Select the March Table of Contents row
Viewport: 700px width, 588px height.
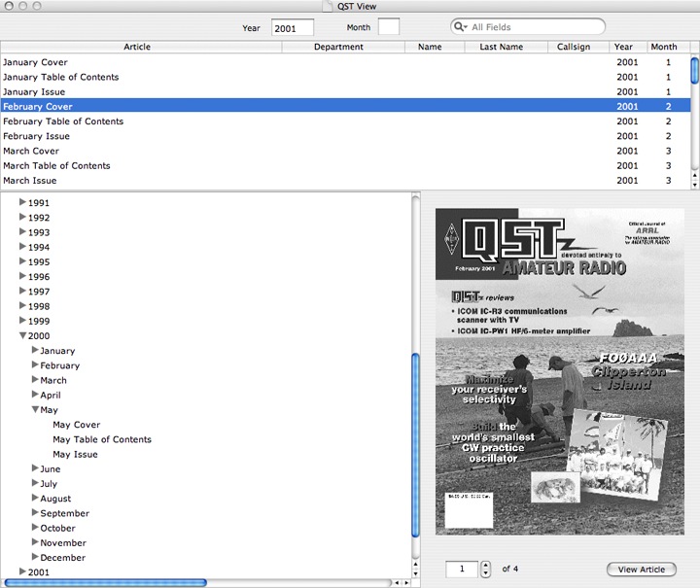coord(345,165)
